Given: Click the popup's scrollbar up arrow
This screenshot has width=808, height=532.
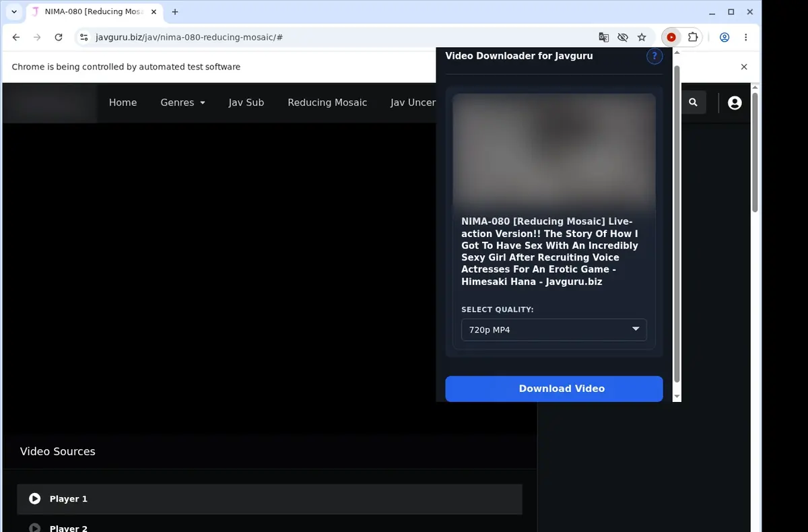Looking at the screenshot, I should point(677,53).
